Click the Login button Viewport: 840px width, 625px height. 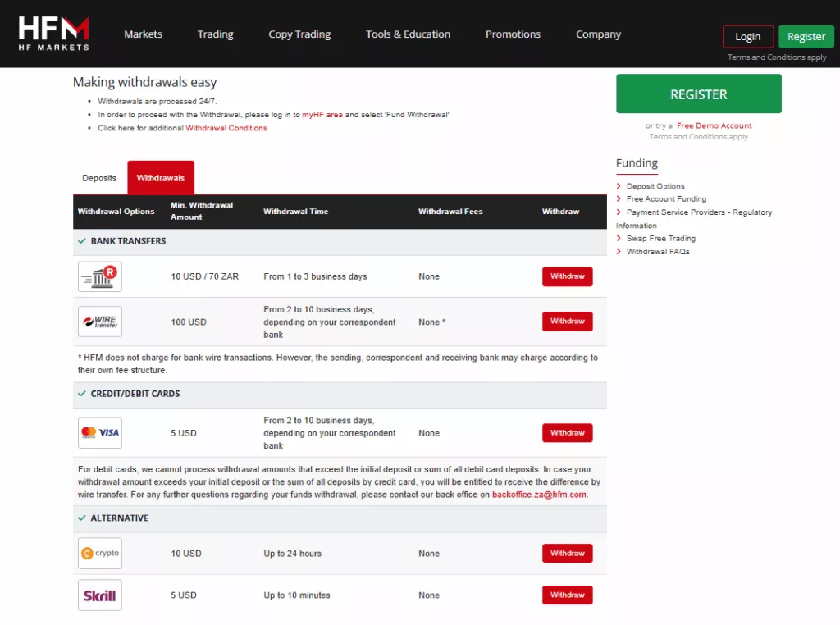click(748, 36)
